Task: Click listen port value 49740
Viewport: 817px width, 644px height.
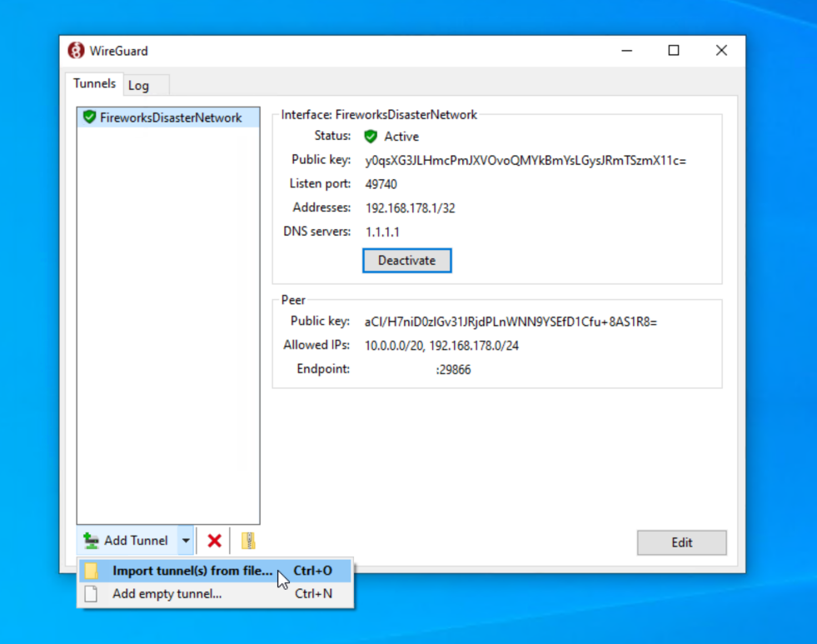Action: 381,184
